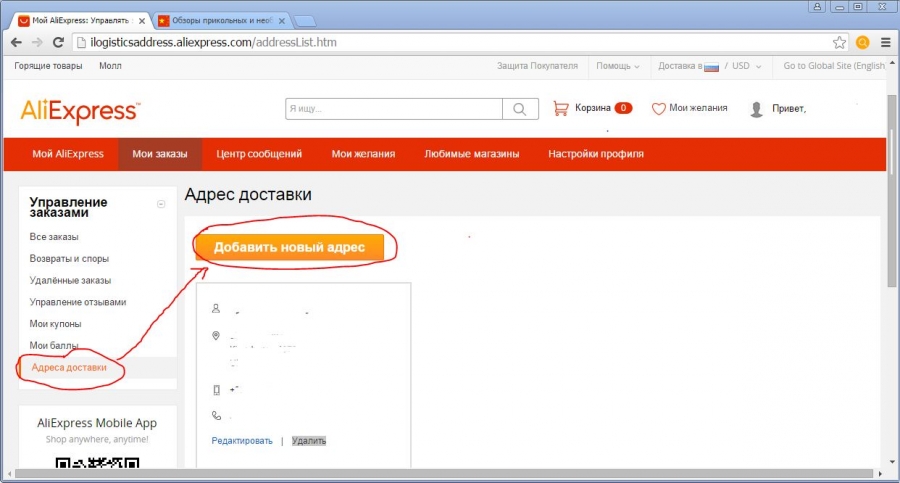Click the Я ищу search input field
The image size is (900, 483).
pos(394,109)
